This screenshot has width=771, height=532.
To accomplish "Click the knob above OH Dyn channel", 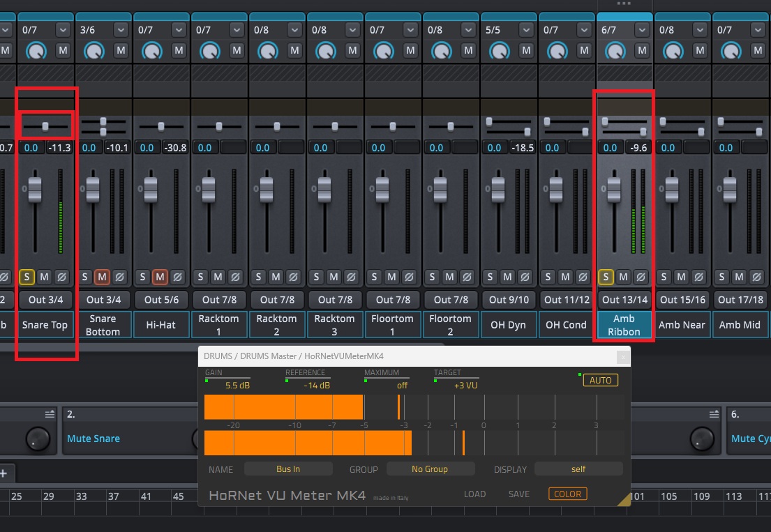I will [500, 51].
